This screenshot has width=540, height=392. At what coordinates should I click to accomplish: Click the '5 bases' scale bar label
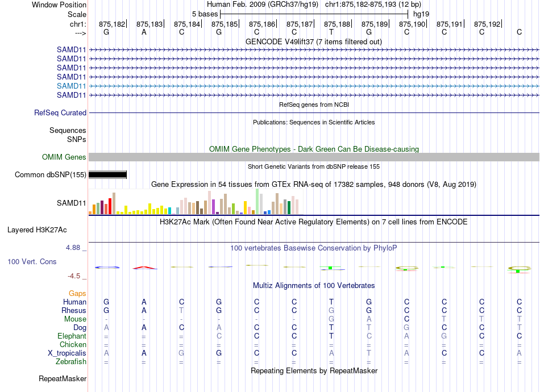[x=205, y=14]
